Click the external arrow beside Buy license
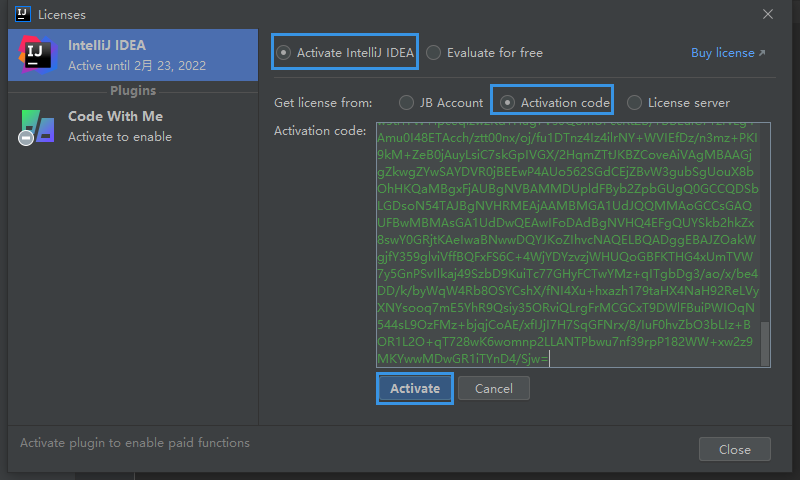The height and width of the screenshot is (480, 800). [762, 53]
